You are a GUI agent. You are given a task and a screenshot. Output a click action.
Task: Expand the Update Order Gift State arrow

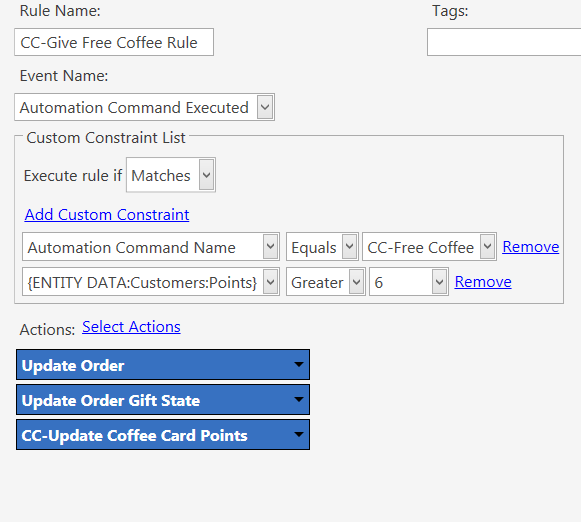(x=299, y=399)
